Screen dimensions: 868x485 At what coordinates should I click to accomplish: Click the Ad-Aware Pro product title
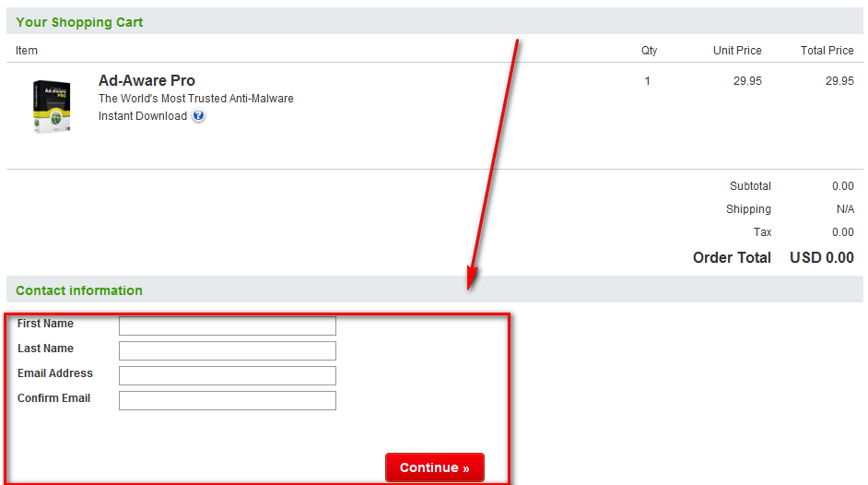click(147, 80)
